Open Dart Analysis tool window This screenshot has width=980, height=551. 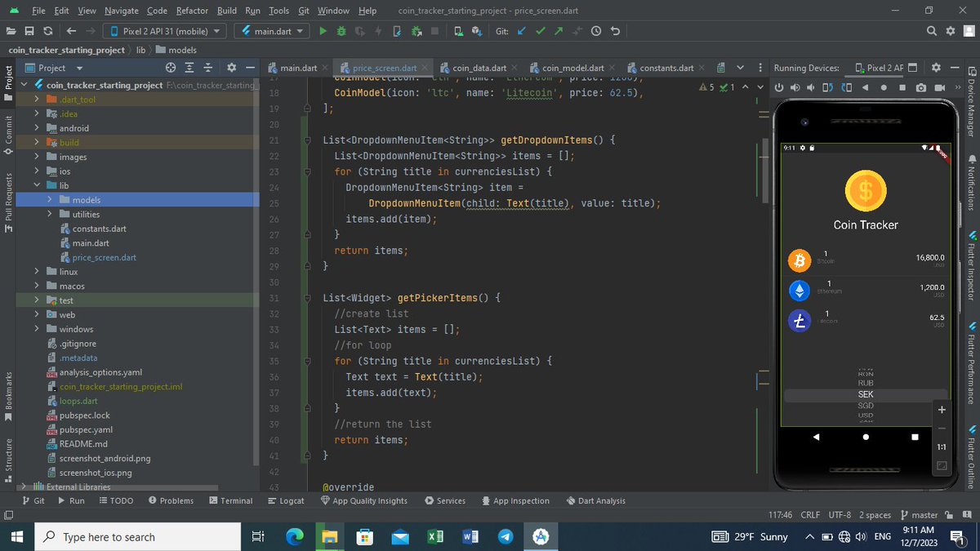[595, 500]
